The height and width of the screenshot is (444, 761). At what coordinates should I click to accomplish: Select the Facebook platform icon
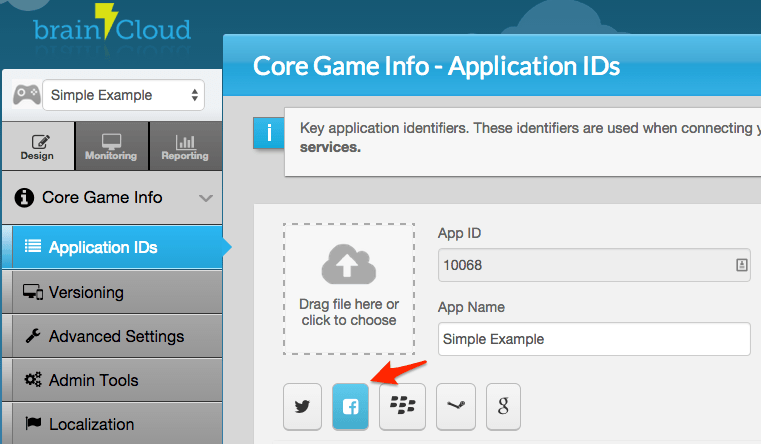point(350,406)
